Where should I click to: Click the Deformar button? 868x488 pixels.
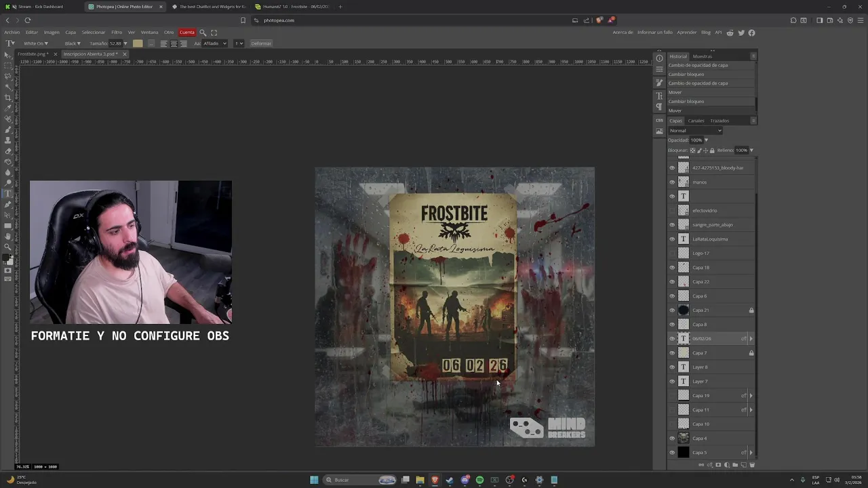(261, 43)
